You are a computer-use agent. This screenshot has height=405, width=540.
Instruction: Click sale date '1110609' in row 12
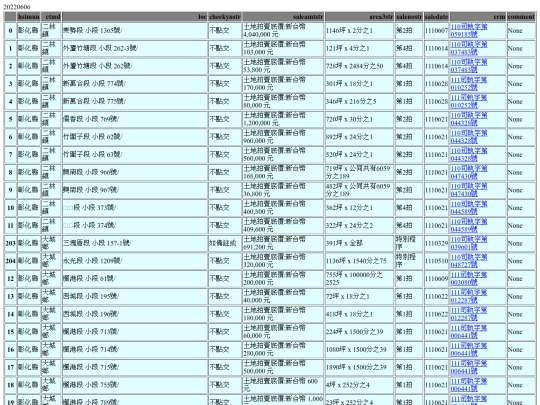tap(436, 279)
